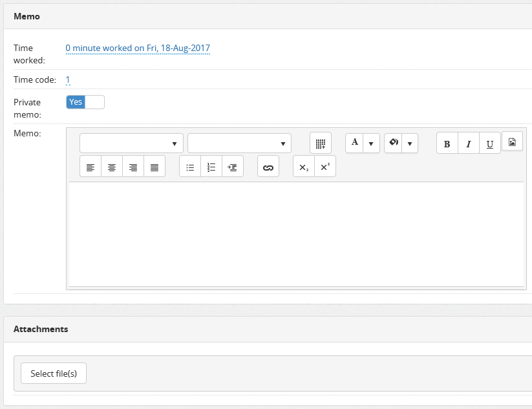Viewport: 532px width, 409px height.
Task: Open the second toolbar dropdown
Action: pos(239,143)
